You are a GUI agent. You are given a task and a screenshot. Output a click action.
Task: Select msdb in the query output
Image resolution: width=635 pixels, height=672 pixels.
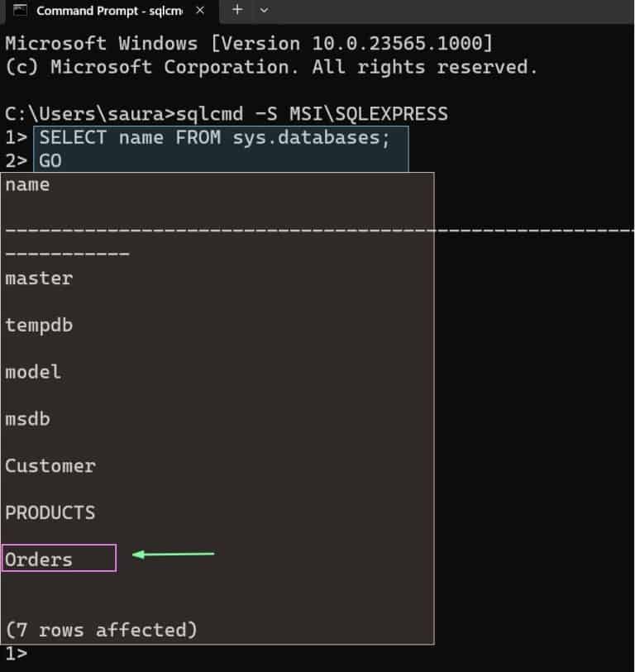(27, 418)
